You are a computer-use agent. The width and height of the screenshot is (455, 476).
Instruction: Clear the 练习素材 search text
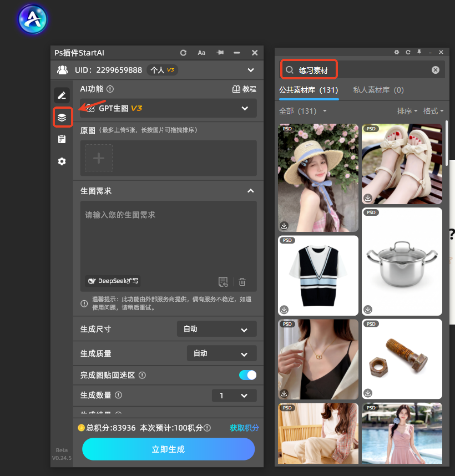pyautogui.click(x=435, y=70)
